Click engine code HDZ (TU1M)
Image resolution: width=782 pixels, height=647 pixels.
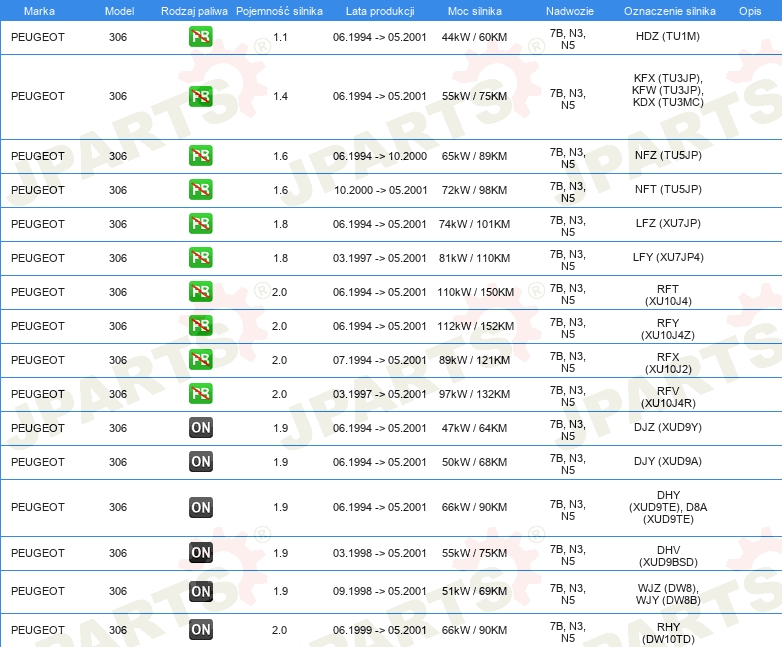[668, 36]
